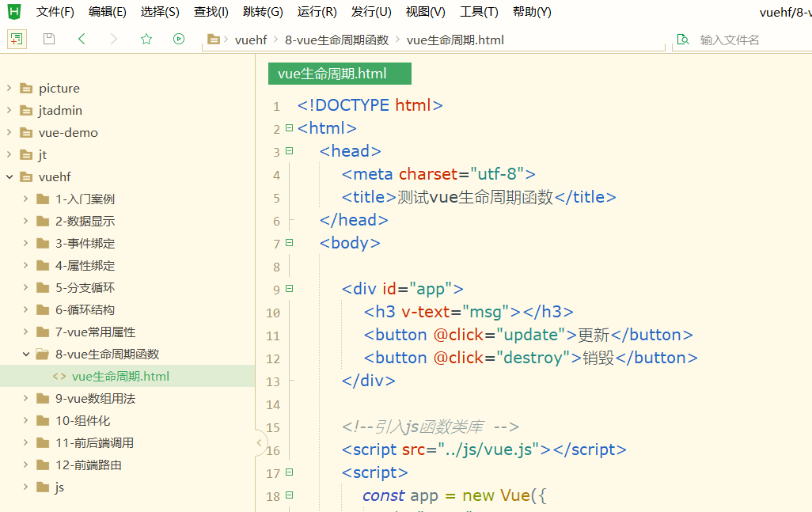Expand the 9-vue数组用法 folder

coord(26,398)
